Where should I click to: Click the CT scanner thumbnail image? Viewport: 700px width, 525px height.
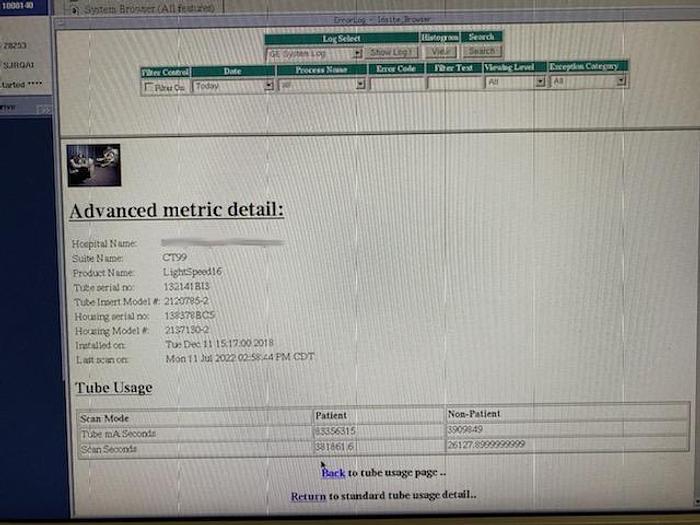[x=93, y=166]
